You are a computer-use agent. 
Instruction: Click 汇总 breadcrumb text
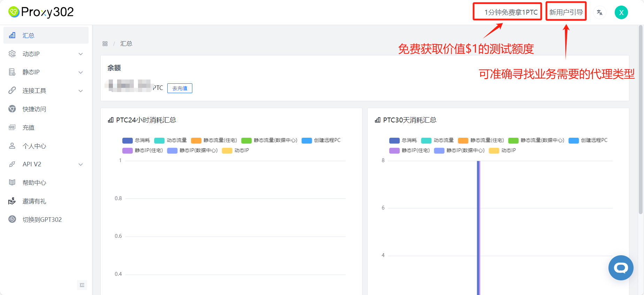126,44
